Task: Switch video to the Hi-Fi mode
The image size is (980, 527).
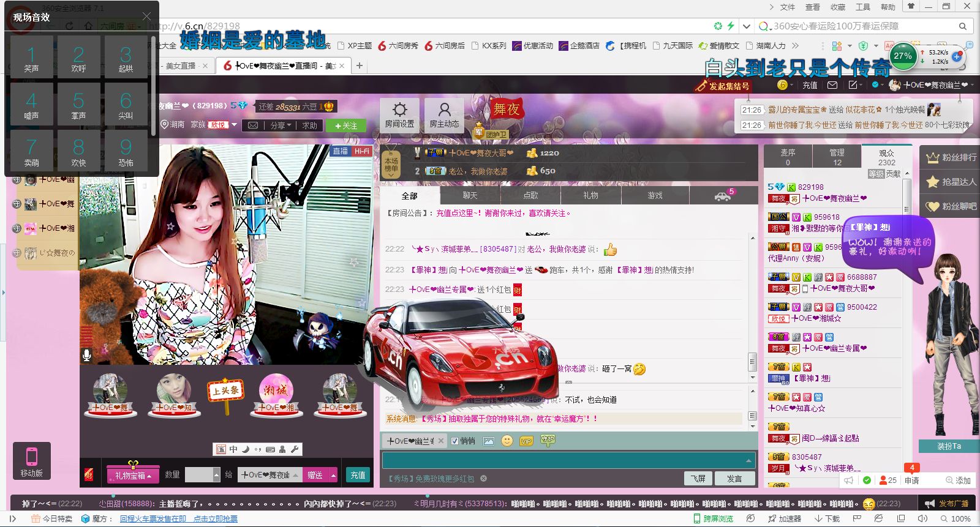Action: pos(361,151)
